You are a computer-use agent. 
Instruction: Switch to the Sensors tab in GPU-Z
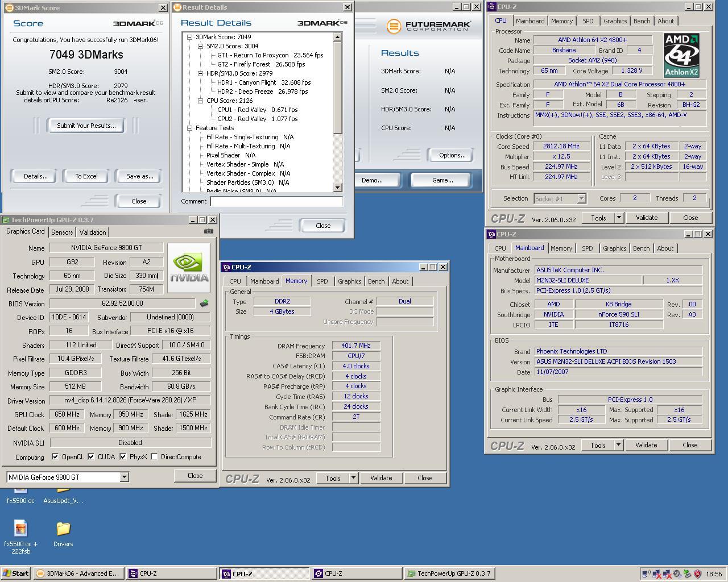click(x=62, y=232)
